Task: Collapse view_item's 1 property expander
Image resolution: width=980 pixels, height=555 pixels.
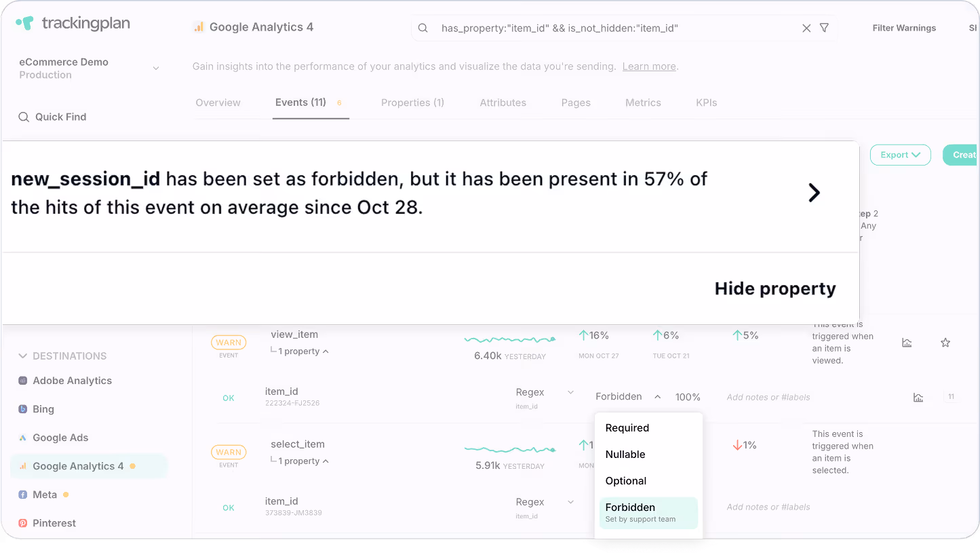Action: pos(299,351)
